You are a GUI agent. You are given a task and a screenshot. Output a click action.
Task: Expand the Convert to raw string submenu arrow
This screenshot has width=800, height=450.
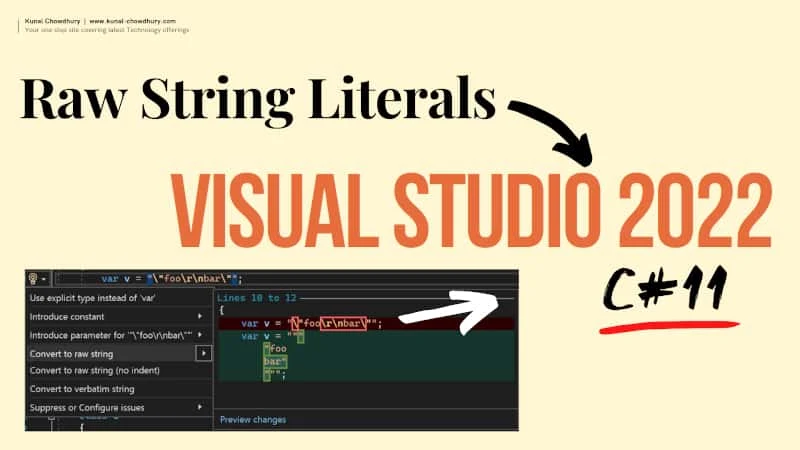[x=204, y=353]
